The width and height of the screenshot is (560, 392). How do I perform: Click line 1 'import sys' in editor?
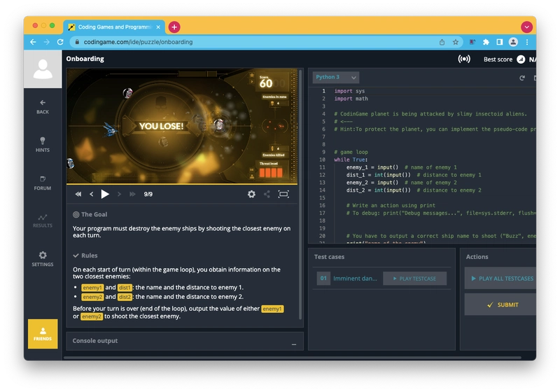click(349, 91)
